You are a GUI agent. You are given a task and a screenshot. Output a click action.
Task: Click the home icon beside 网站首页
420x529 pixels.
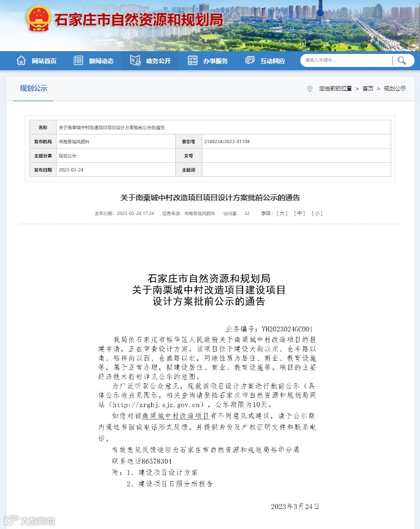pyautogui.click(x=21, y=60)
